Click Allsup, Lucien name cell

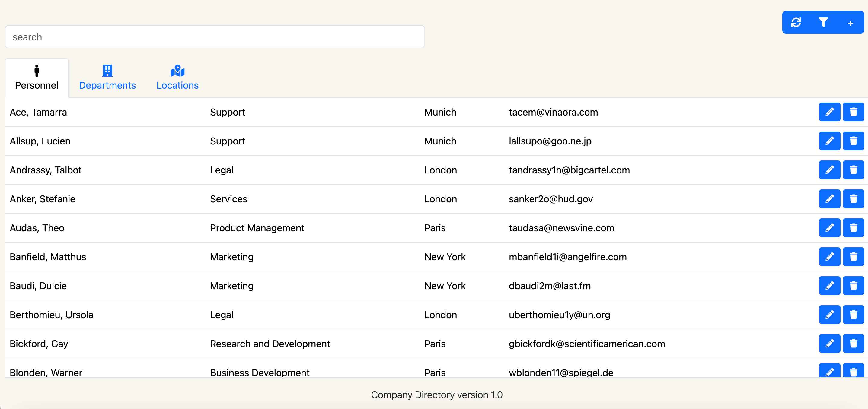[40, 141]
